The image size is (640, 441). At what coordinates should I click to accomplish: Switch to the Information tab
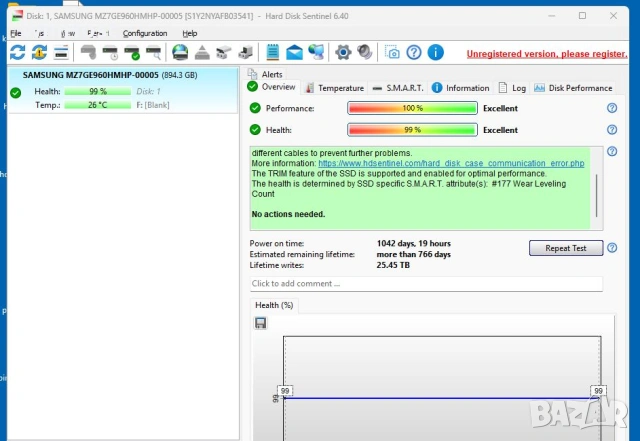coord(460,88)
